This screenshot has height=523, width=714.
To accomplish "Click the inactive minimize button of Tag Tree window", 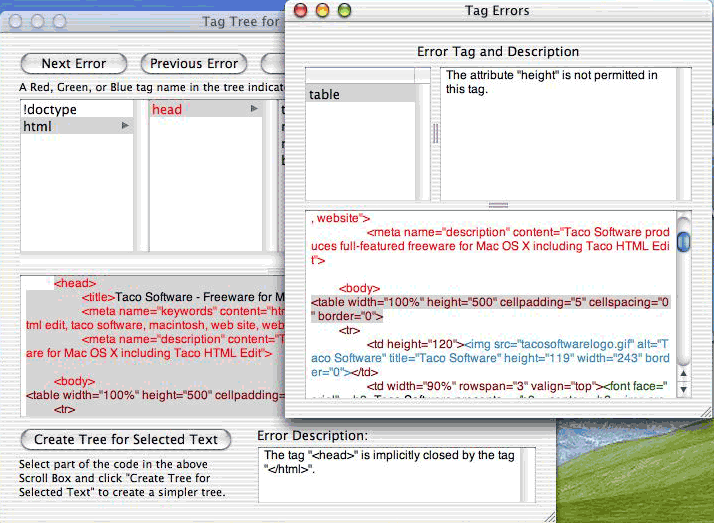I will [37, 21].
